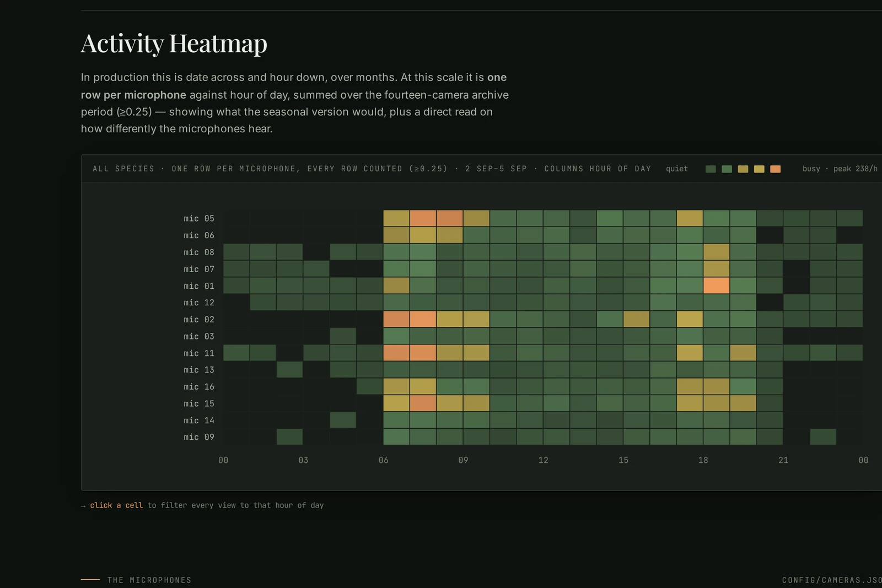This screenshot has height=588, width=882.
Task: Click the 'mic 12' row label
Action: [199, 303]
